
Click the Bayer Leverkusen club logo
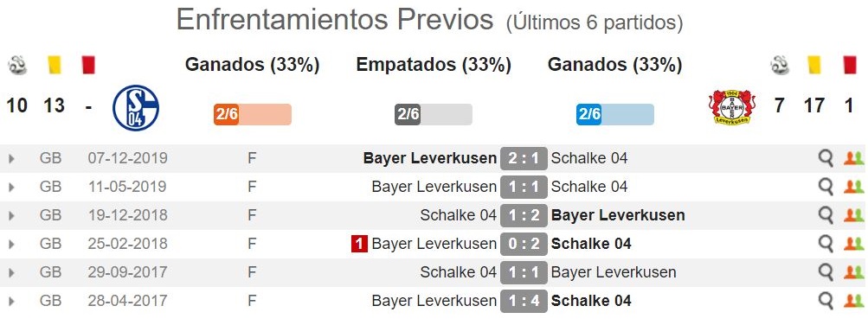tap(732, 106)
